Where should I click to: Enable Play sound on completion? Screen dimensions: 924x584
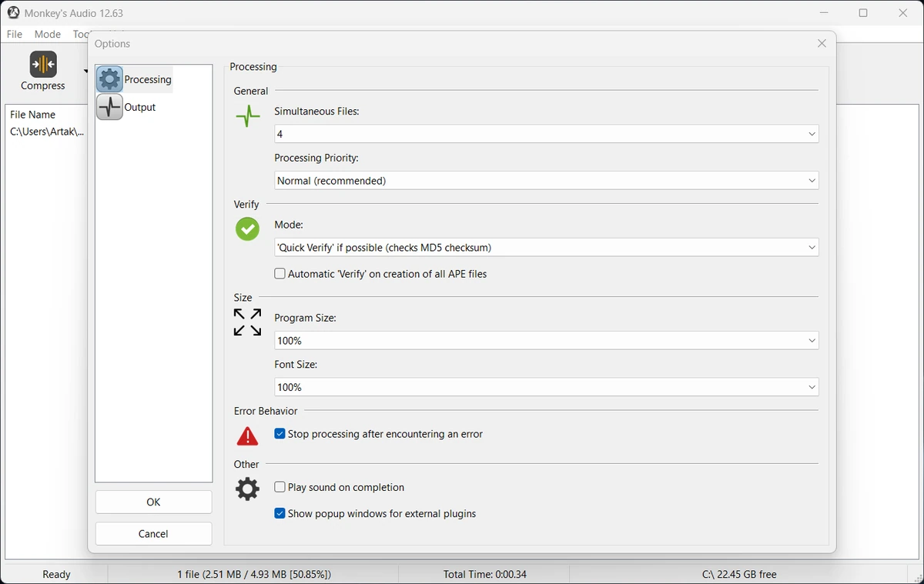[x=280, y=487]
